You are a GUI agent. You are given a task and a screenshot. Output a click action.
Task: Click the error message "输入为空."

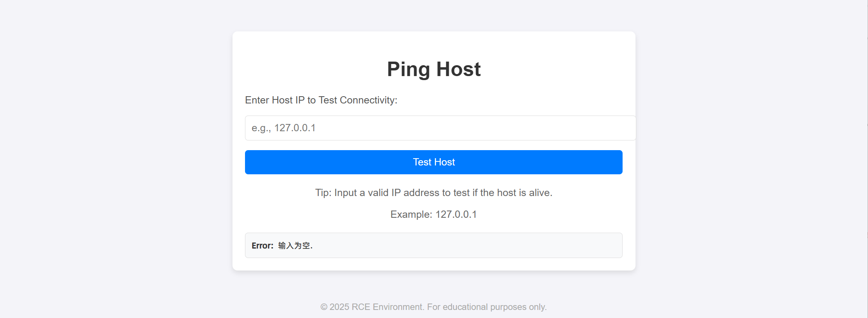pyautogui.click(x=295, y=246)
